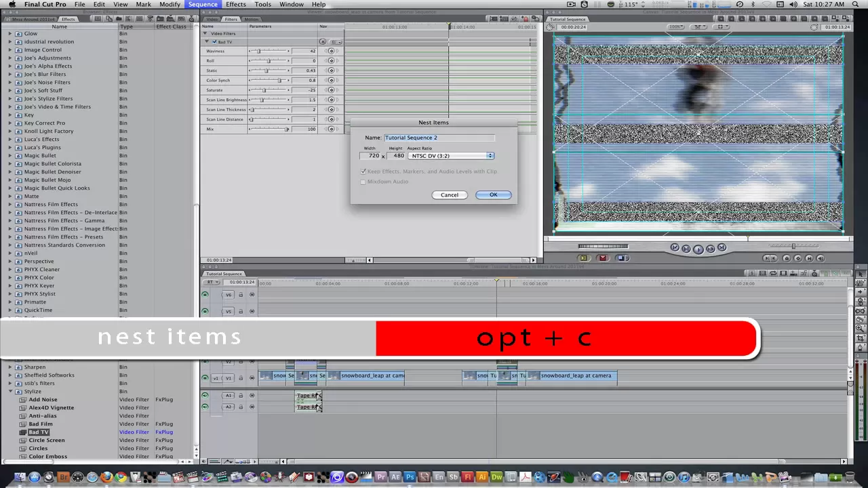
Task: Select the Bad TV video filter
Action: click(39, 432)
